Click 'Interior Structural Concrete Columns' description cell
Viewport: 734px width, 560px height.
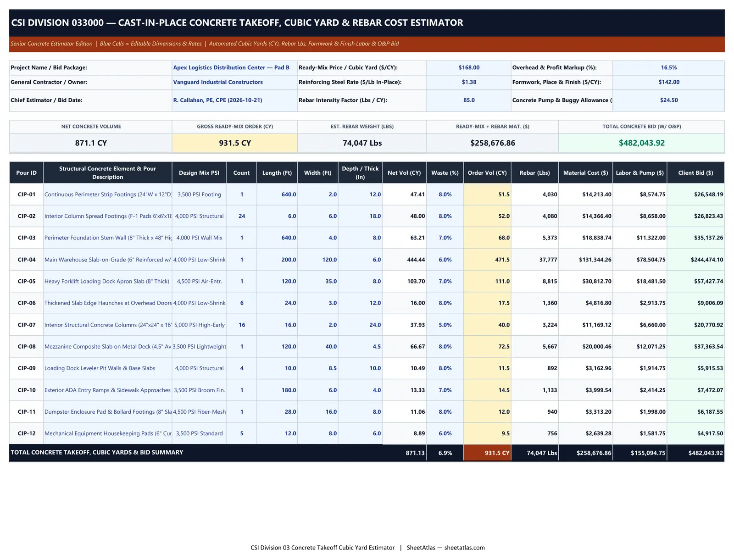click(x=107, y=325)
